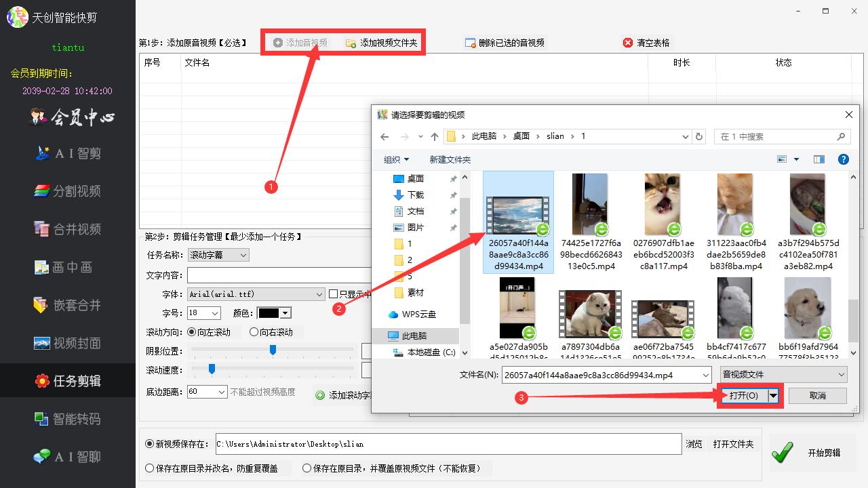Click the AI智聊 chat bubble icon

42,457
